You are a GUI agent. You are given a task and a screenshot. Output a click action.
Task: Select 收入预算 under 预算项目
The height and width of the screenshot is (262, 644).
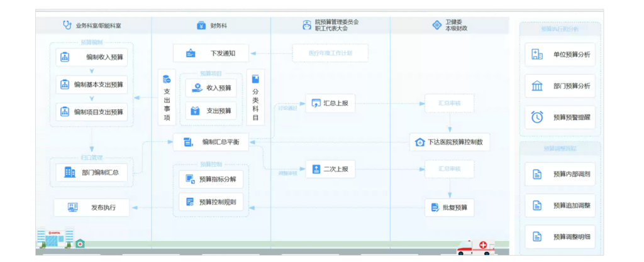coord(211,88)
